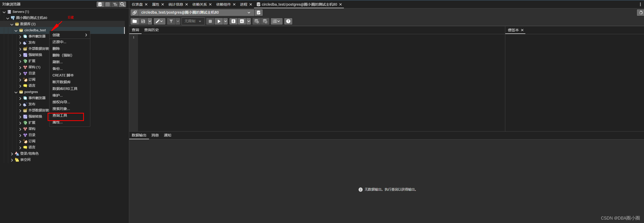Click the Stop query square icon
Screen dimensions: 644x223
[210, 21]
